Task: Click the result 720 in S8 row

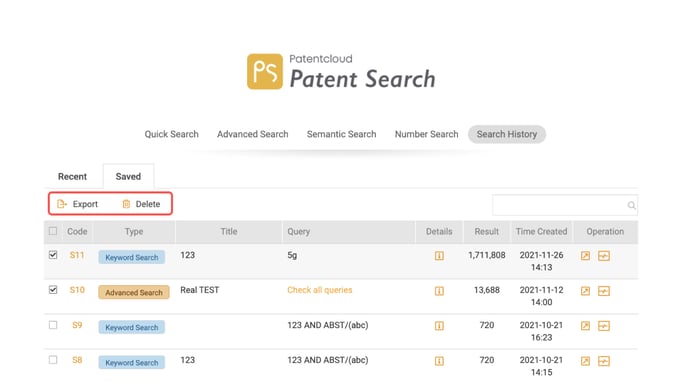Action: pyautogui.click(x=487, y=360)
